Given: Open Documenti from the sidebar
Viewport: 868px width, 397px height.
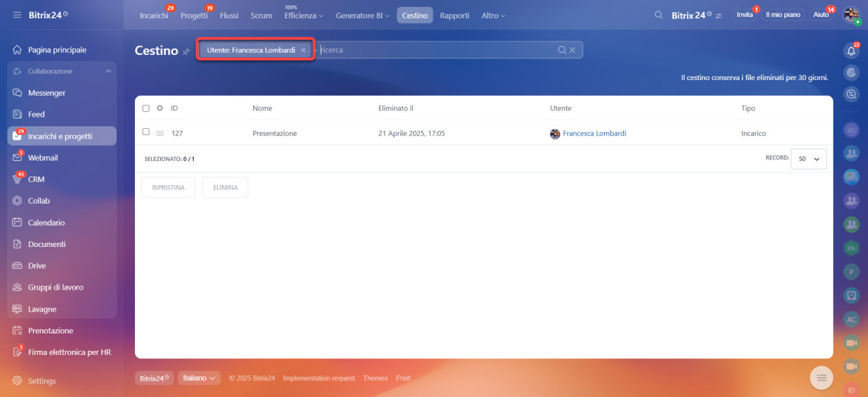Looking at the screenshot, I should (47, 244).
